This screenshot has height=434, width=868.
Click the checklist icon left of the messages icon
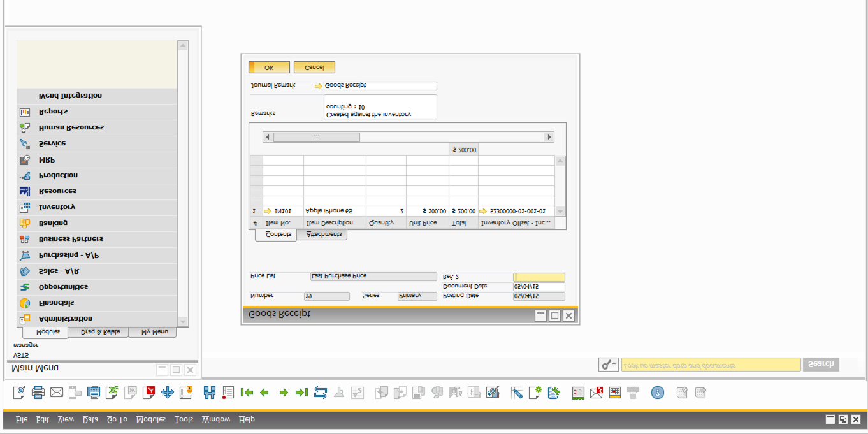click(x=578, y=393)
